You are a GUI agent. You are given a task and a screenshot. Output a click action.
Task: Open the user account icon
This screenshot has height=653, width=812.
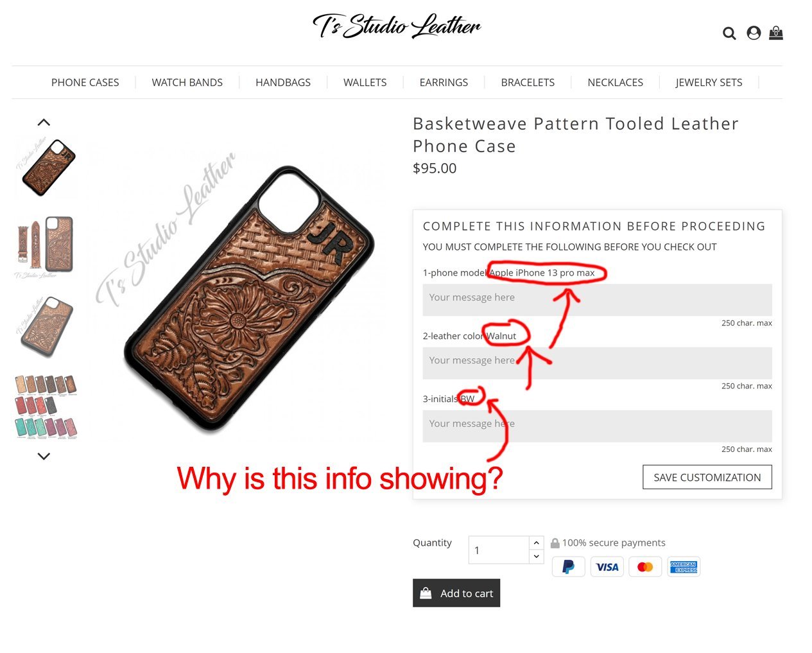point(754,33)
